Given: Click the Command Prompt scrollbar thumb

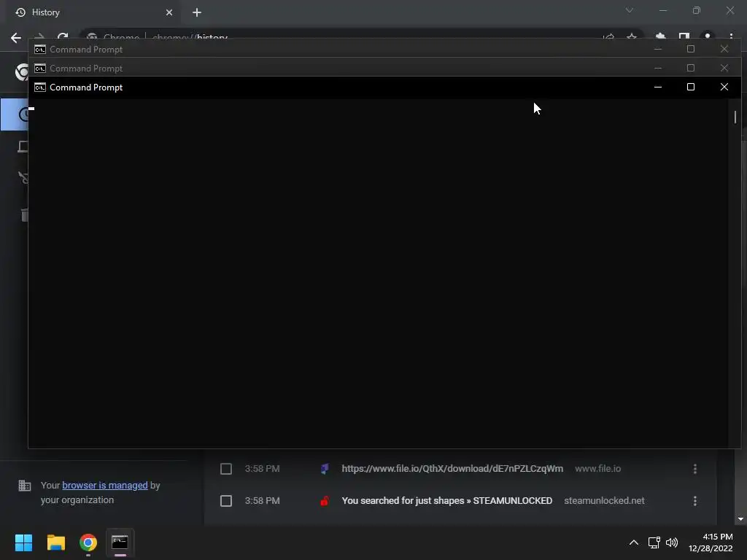Looking at the screenshot, I should pyautogui.click(x=735, y=117).
